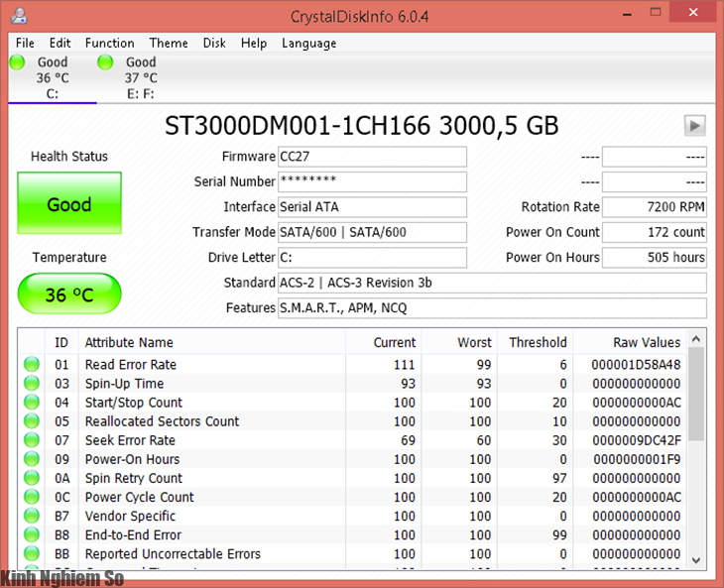Select the Read Error Rate attribute
Viewport: 724px width, 588px height.
131,365
